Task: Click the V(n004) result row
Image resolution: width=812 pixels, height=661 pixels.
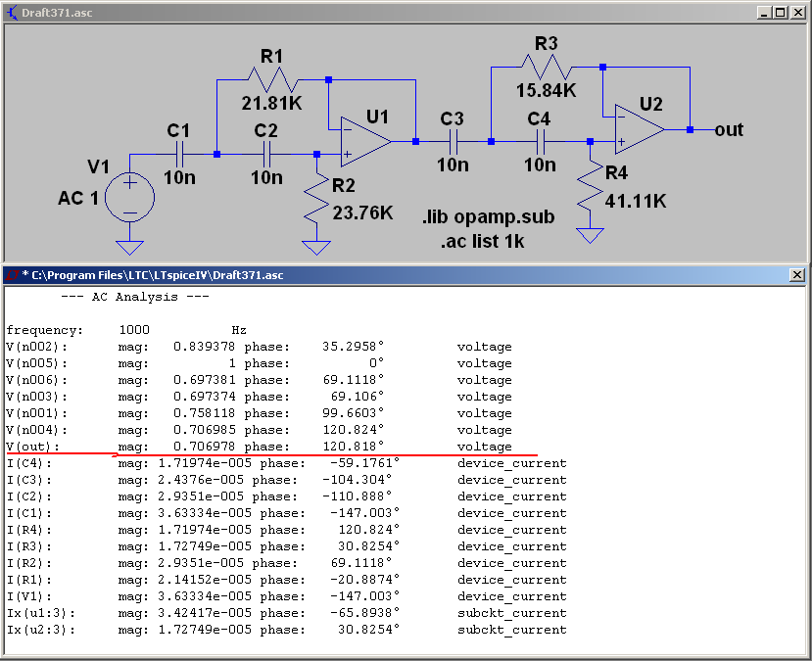Action: click(259, 430)
